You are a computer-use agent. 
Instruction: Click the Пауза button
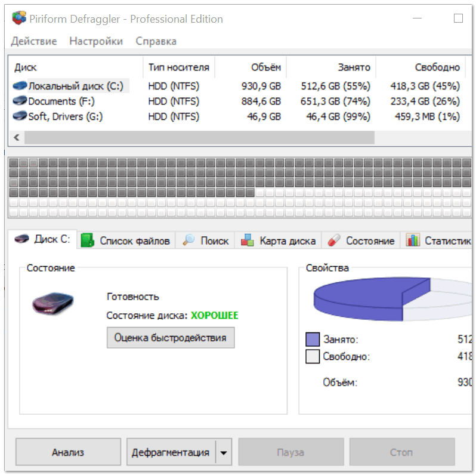pyautogui.click(x=291, y=452)
